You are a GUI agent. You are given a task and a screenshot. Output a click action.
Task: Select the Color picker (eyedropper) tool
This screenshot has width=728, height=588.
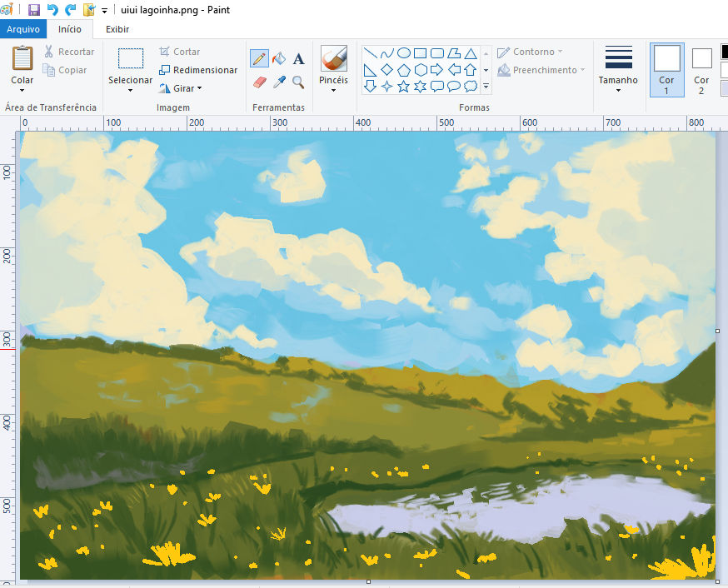pyautogui.click(x=278, y=82)
